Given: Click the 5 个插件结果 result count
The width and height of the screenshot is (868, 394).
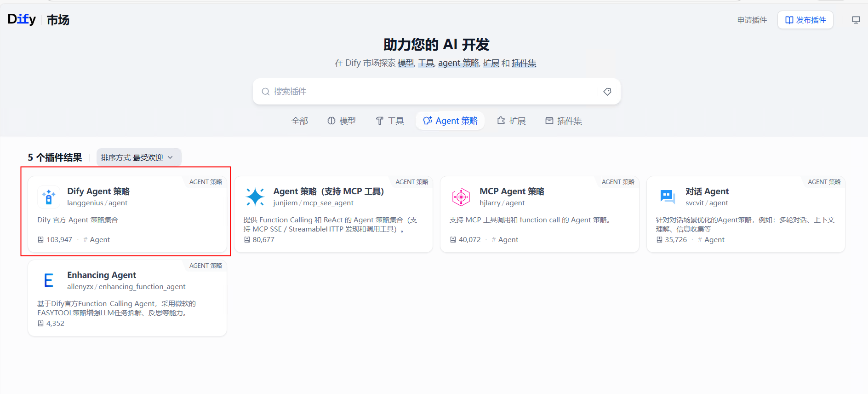Looking at the screenshot, I should [55, 157].
